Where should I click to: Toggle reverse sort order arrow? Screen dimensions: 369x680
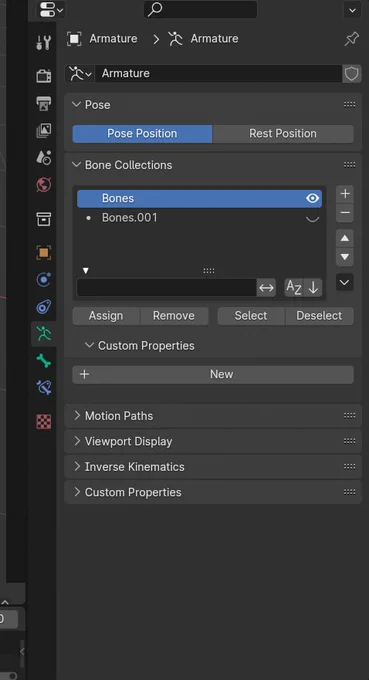[x=313, y=288]
